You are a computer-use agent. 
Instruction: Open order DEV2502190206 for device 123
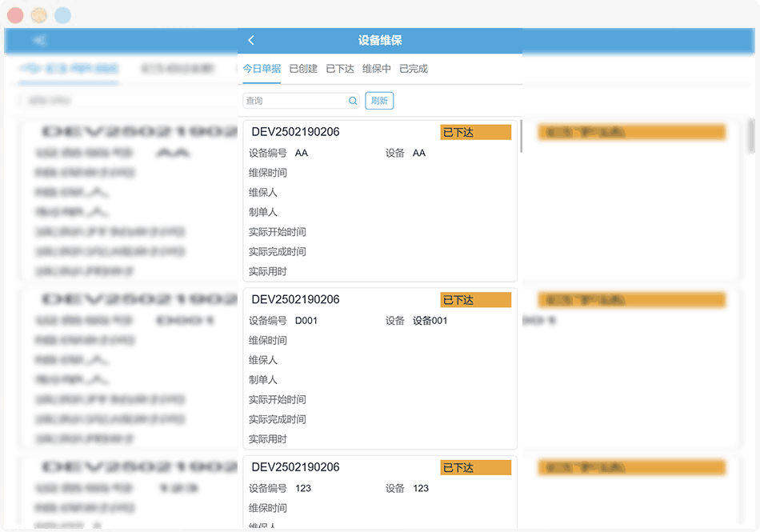pyautogui.click(x=295, y=467)
